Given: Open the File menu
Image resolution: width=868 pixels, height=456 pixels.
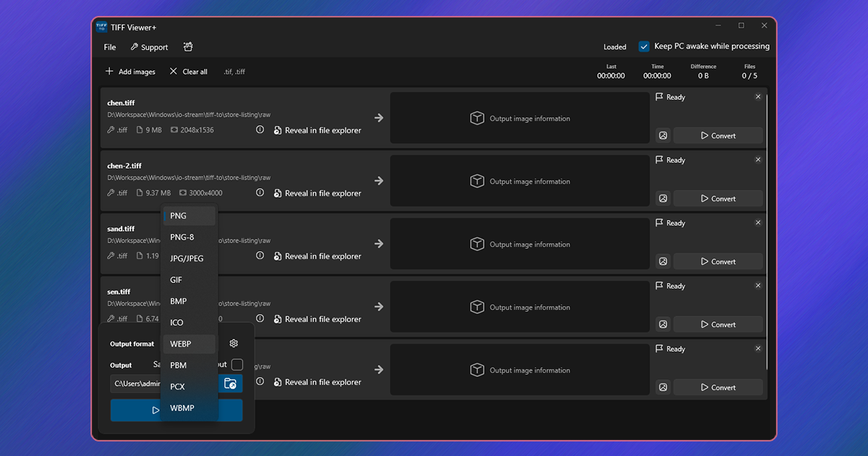Looking at the screenshot, I should [110, 47].
